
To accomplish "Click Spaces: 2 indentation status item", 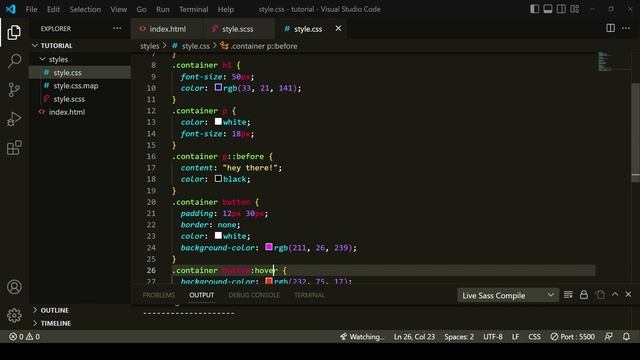I will 459,337.
